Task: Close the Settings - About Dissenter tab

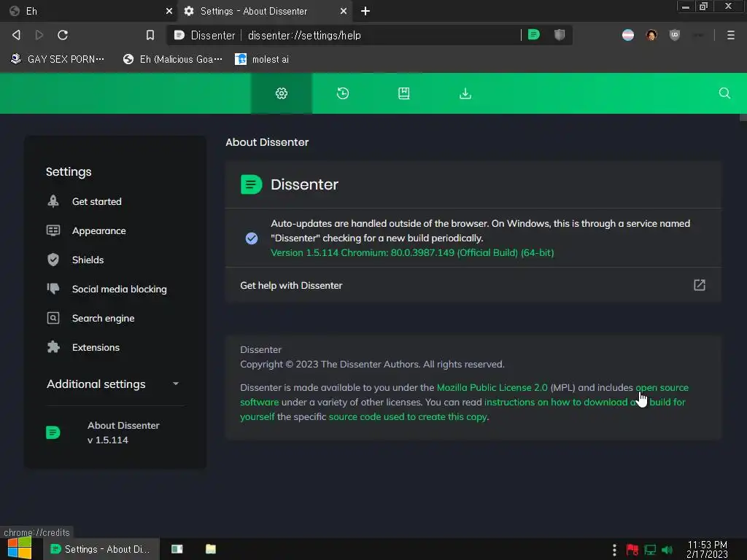Action: point(344,11)
